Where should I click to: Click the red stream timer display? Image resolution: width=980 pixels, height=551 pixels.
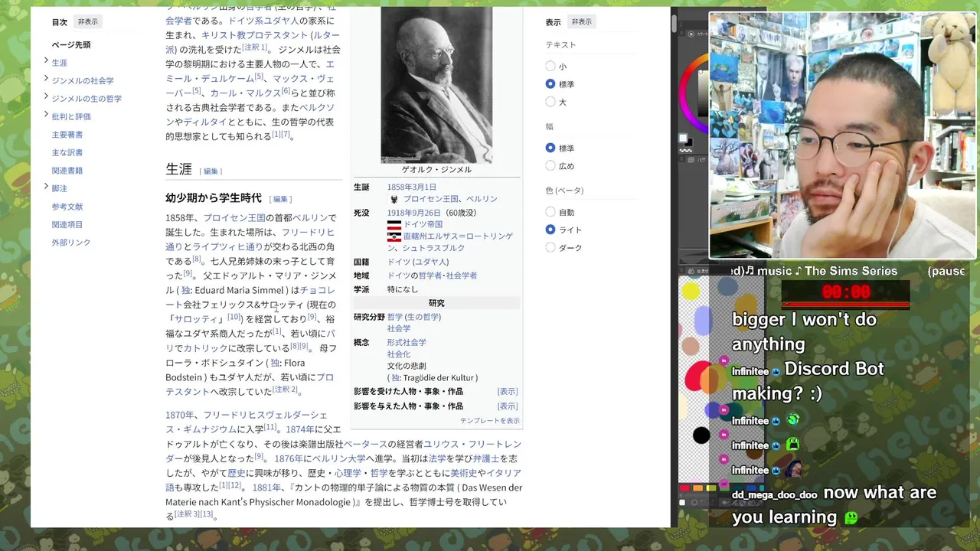(x=846, y=292)
